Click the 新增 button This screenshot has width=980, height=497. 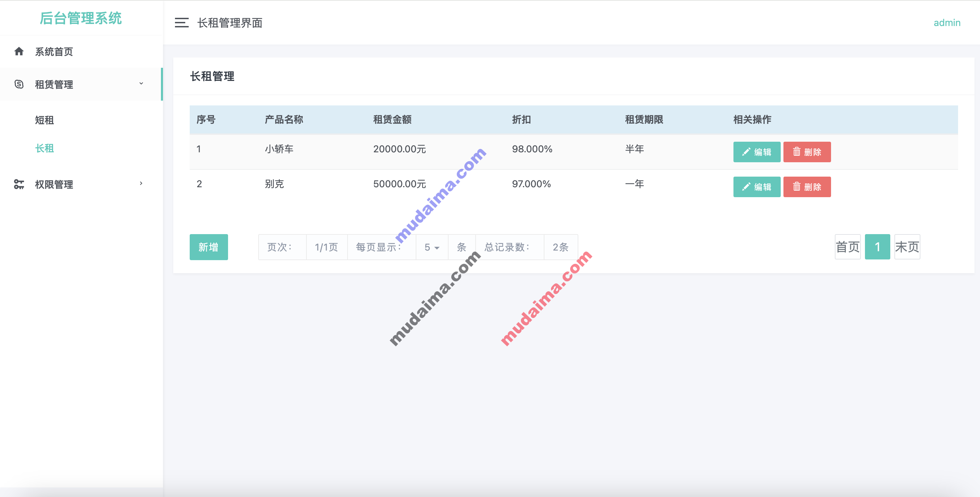pyautogui.click(x=209, y=247)
